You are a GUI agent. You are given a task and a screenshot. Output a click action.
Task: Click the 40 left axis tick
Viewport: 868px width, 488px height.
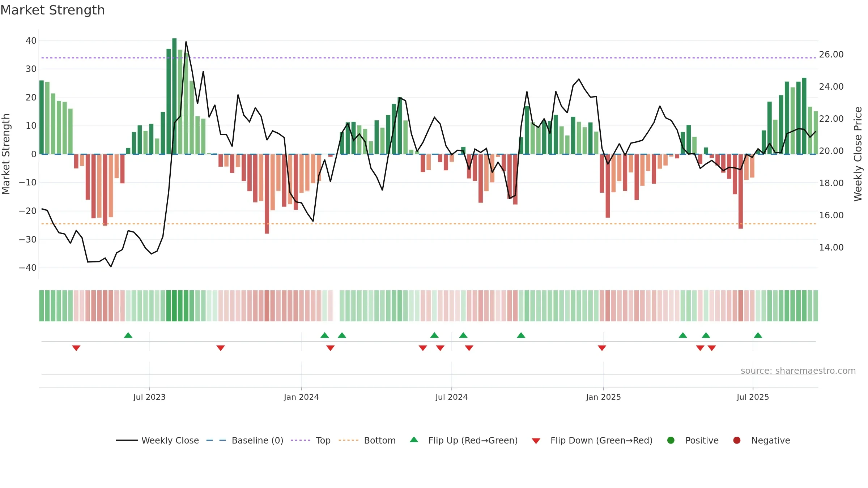point(31,41)
